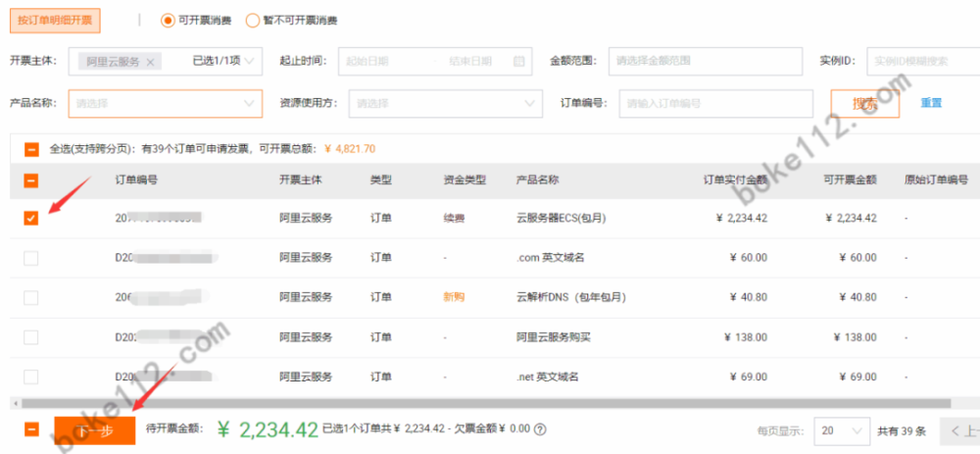
Task: Toggle the 全选(支持跨分页) checkbox
Action: tap(31, 149)
